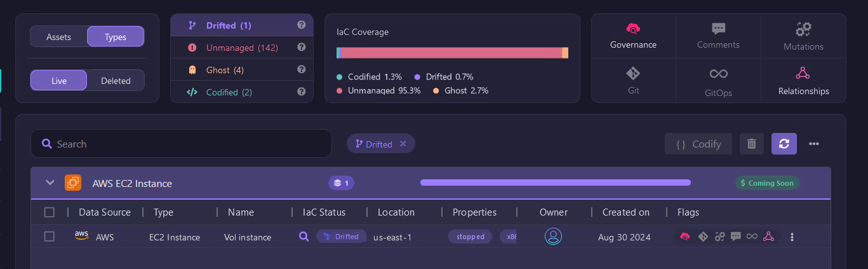This screenshot has height=269, width=868.
Task: Open the Vol instance row kebab menu
Action: (x=792, y=237)
